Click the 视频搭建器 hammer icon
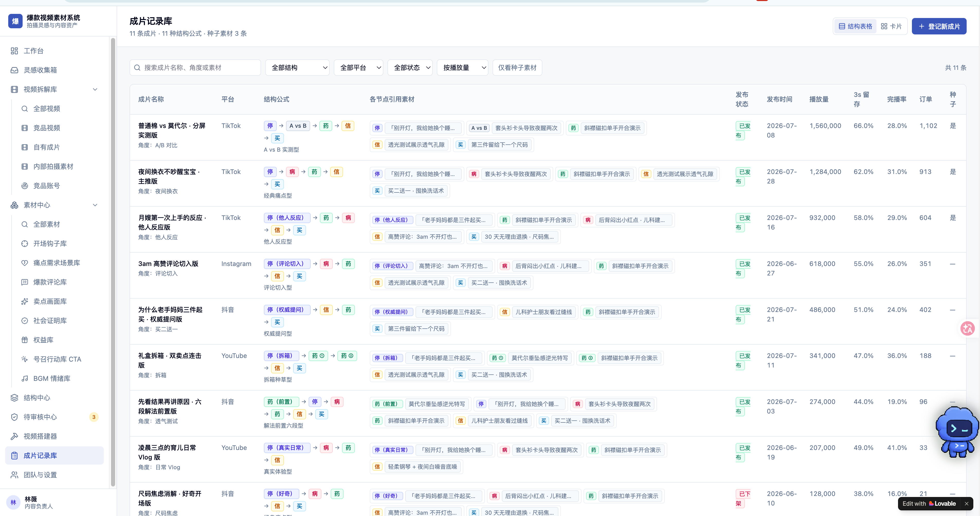 click(14, 437)
